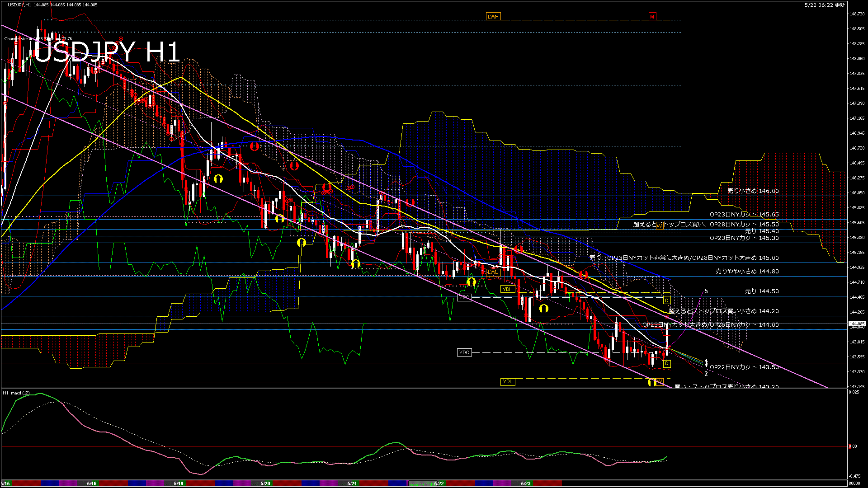
Task: Click the wave count number 5 label
Action: pos(706,291)
